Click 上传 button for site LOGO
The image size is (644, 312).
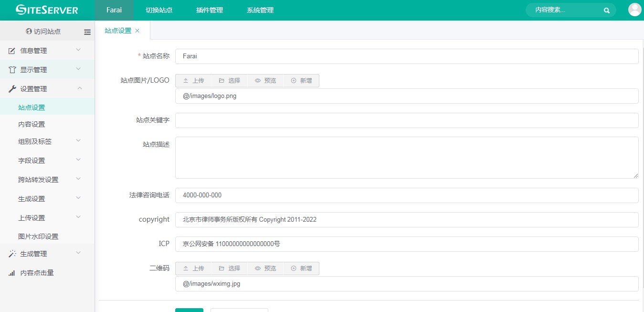click(x=193, y=81)
